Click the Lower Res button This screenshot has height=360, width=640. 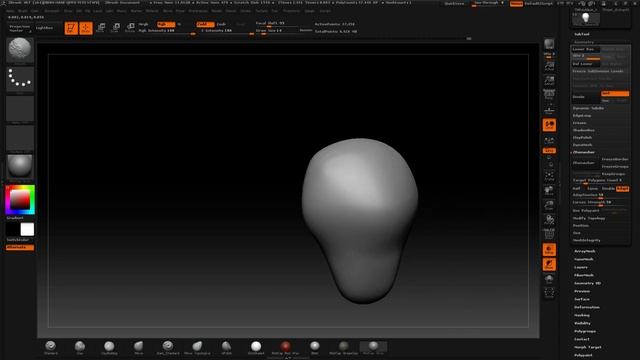(586, 49)
